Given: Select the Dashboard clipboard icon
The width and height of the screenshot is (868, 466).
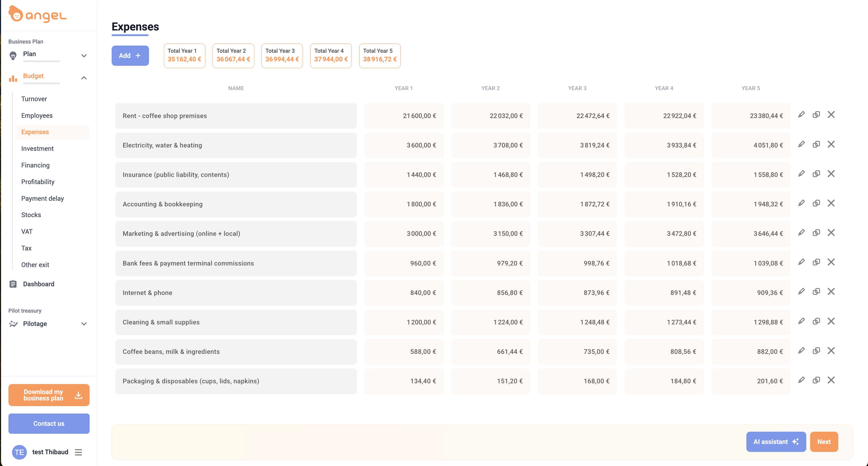Looking at the screenshot, I should [13, 284].
